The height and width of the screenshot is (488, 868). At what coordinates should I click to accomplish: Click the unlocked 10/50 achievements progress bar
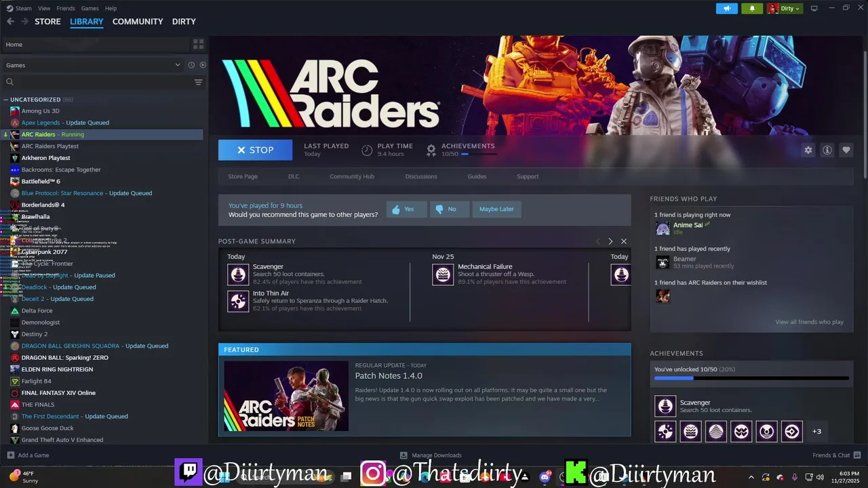coord(751,378)
